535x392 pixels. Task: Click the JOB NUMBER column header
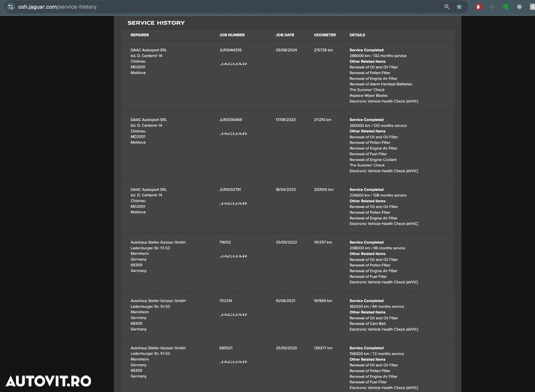tap(232, 35)
